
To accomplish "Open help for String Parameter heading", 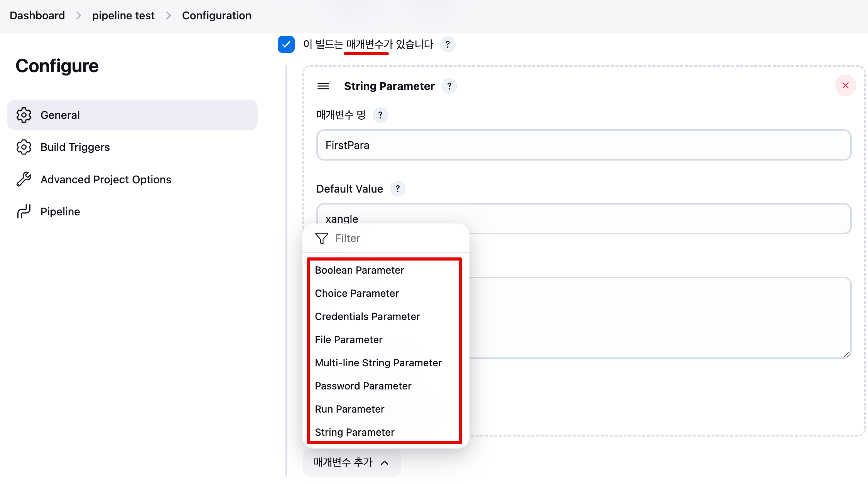I will [x=449, y=86].
